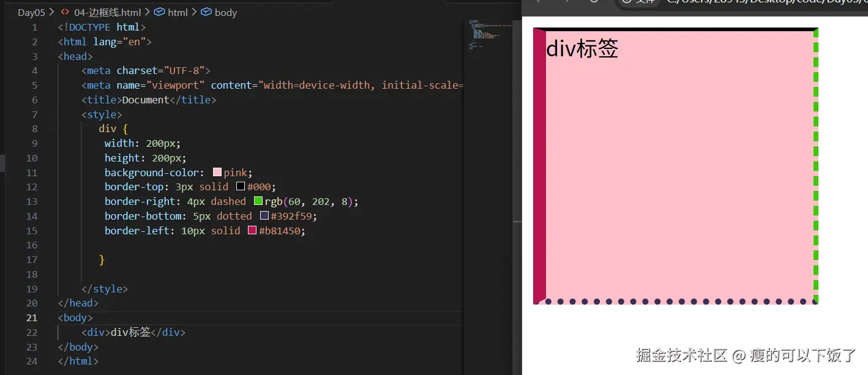
Task: Click the opening '<head>' tag
Action: (75, 56)
